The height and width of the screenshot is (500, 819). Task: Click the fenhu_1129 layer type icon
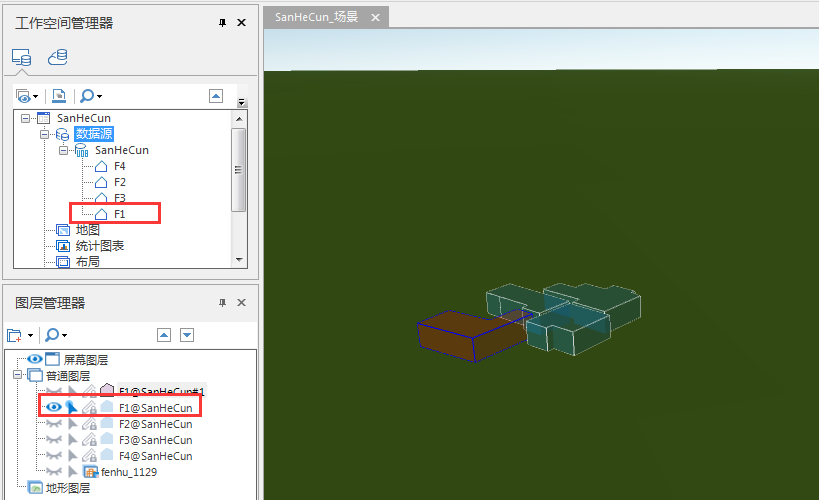[x=91, y=472]
